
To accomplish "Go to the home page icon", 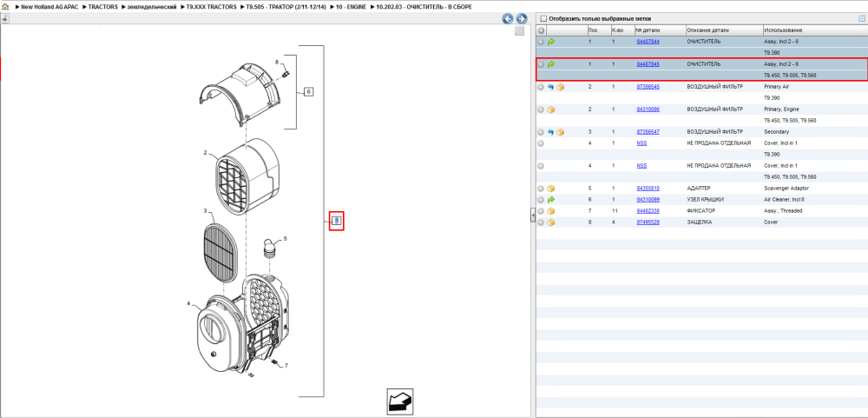I will pos(5,7).
